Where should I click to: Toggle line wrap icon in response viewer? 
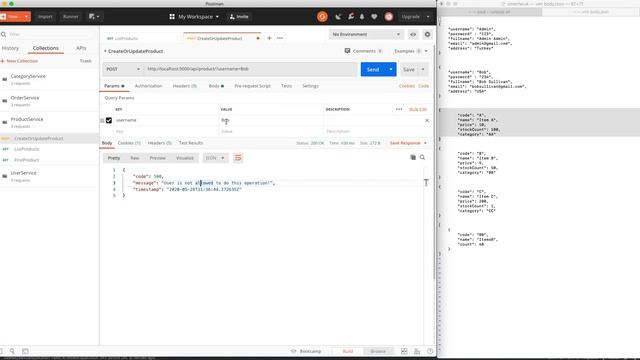point(238,158)
